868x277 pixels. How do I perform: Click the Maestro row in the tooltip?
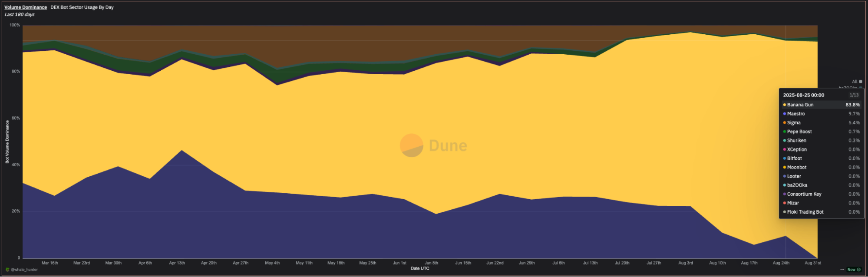(x=821, y=114)
